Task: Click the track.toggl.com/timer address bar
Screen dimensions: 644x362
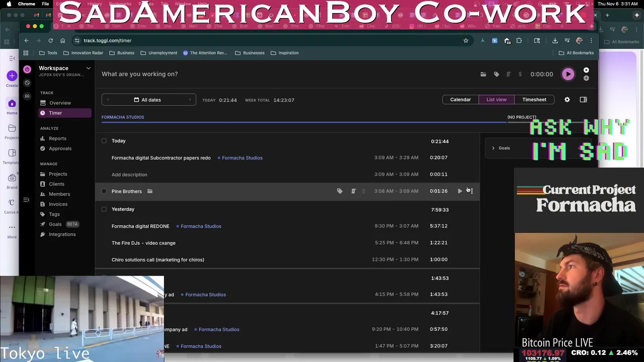Action: (x=272, y=41)
